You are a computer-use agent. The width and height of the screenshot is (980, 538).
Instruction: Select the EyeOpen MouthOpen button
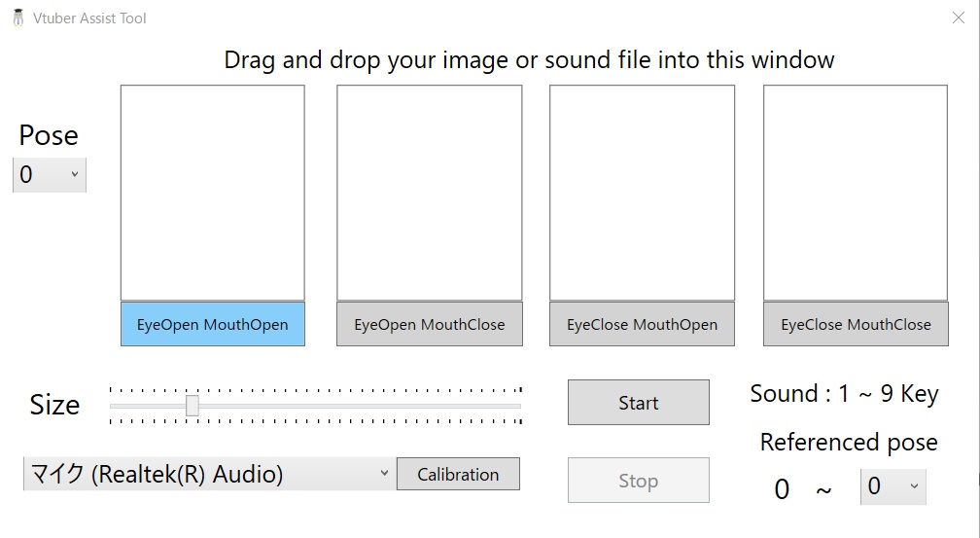213,324
